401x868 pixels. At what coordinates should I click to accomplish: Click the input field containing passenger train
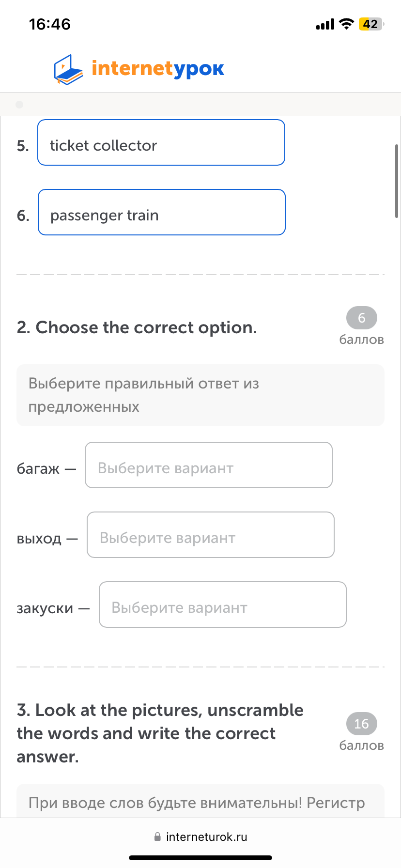point(161,212)
